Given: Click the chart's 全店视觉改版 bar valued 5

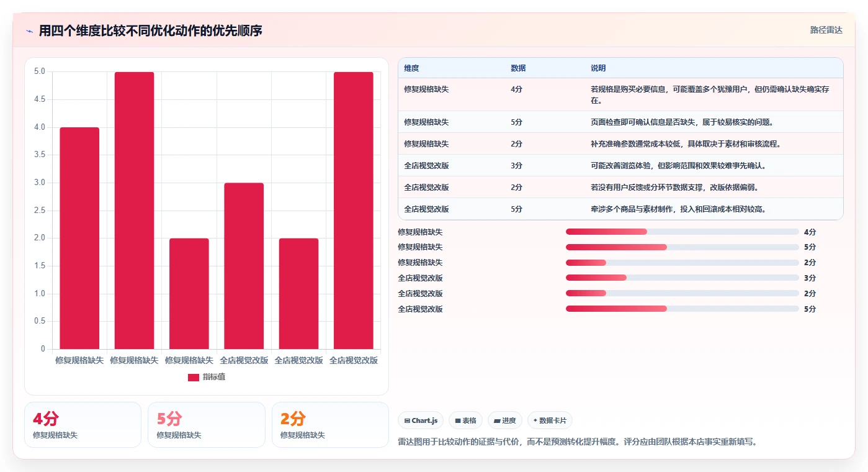Looking at the screenshot, I should tap(354, 211).
